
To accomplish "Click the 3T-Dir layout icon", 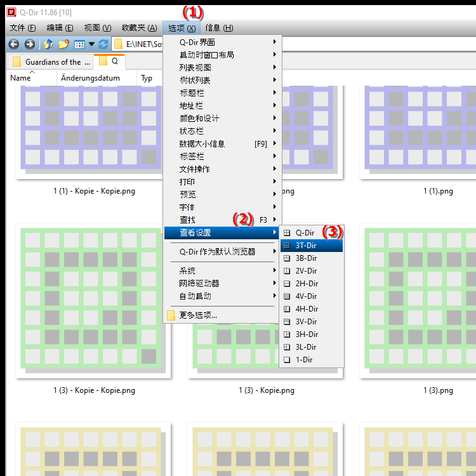I will [x=287, y=246].
